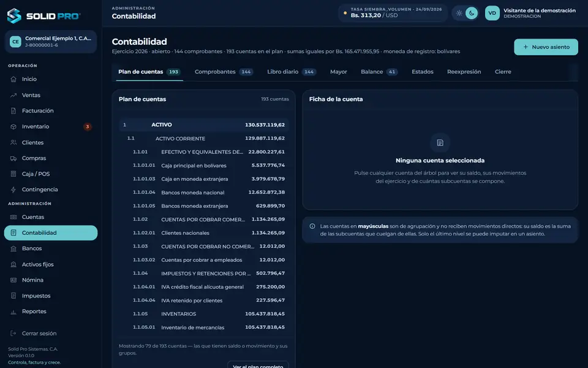Switch to the Balance tab

coord(379,72)
